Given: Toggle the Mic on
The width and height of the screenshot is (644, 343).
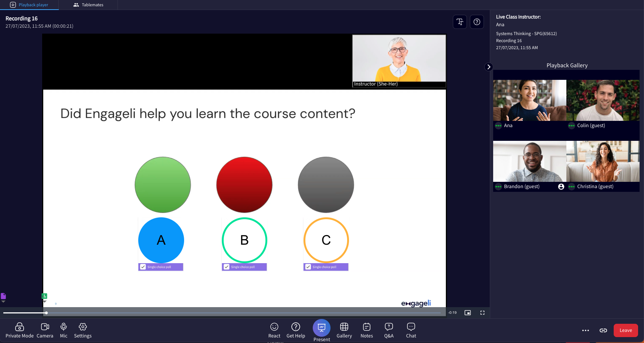Looking at the screenshot, I should tap(63, 330).
